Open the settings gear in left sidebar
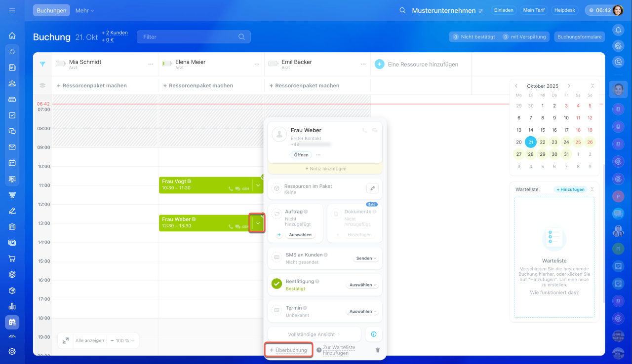 (x=12, y=352)
